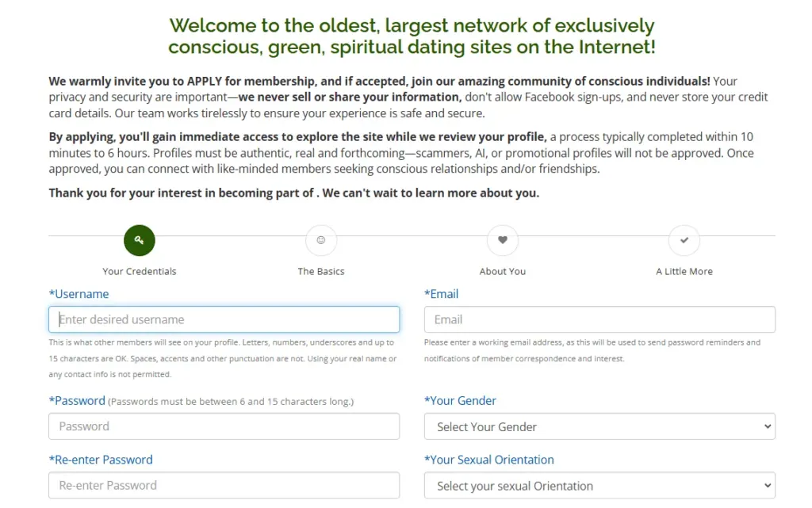This screenshot has height=508, width=812.
Task: Open the Select Your Gender dropdown
Action: pos(599,426)
